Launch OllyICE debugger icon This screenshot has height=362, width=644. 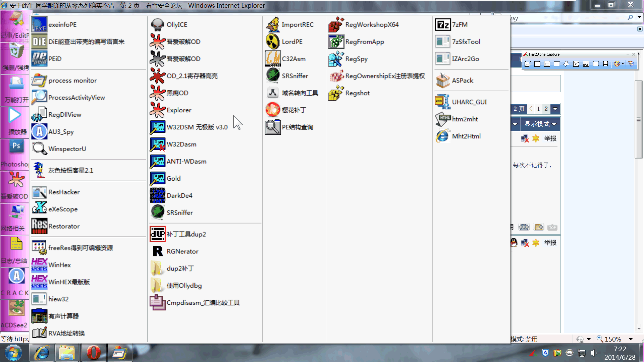coord(157,24)
